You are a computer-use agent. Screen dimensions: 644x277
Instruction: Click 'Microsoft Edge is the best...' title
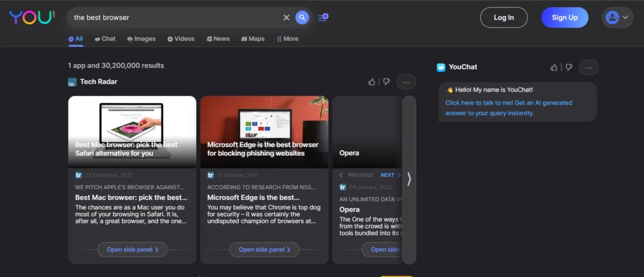pyautogui.click(x=253, y=197)
